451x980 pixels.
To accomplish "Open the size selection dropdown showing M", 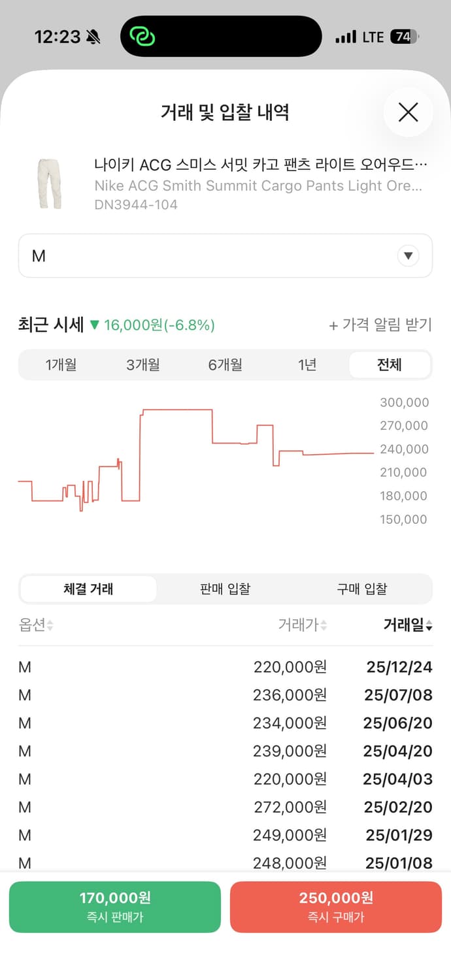I will 225,256.
